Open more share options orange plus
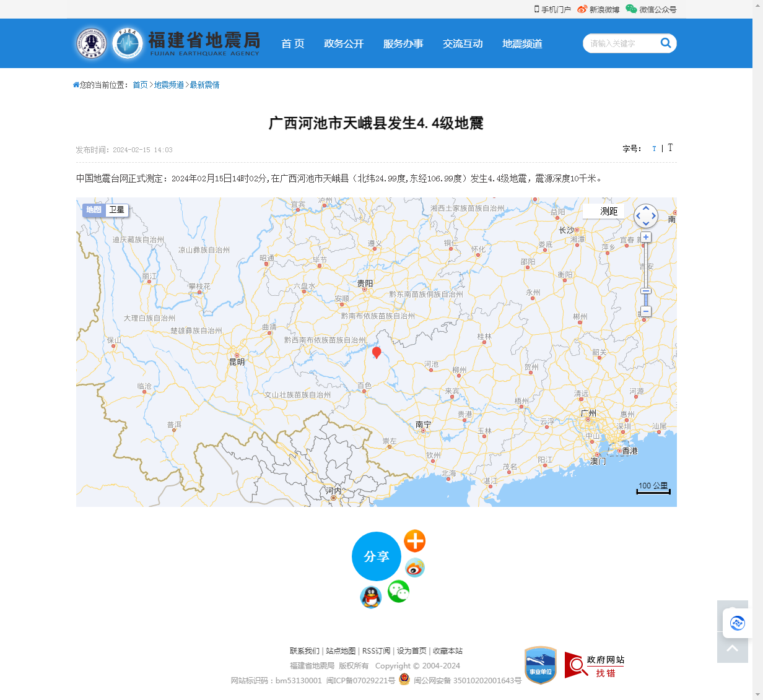 [x=414, y=541]
